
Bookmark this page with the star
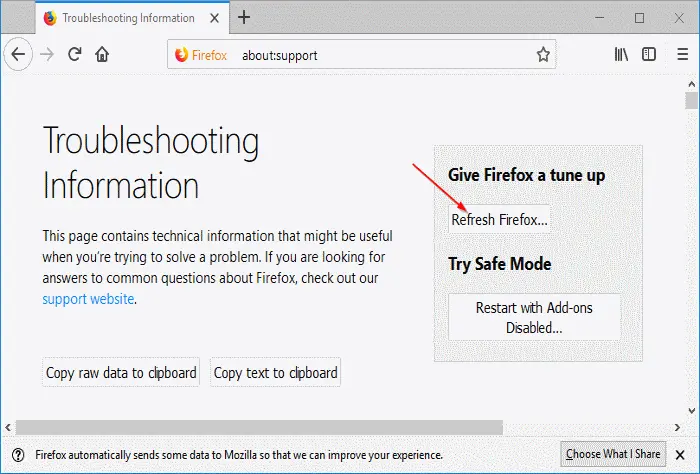click(x=543, y=55)
